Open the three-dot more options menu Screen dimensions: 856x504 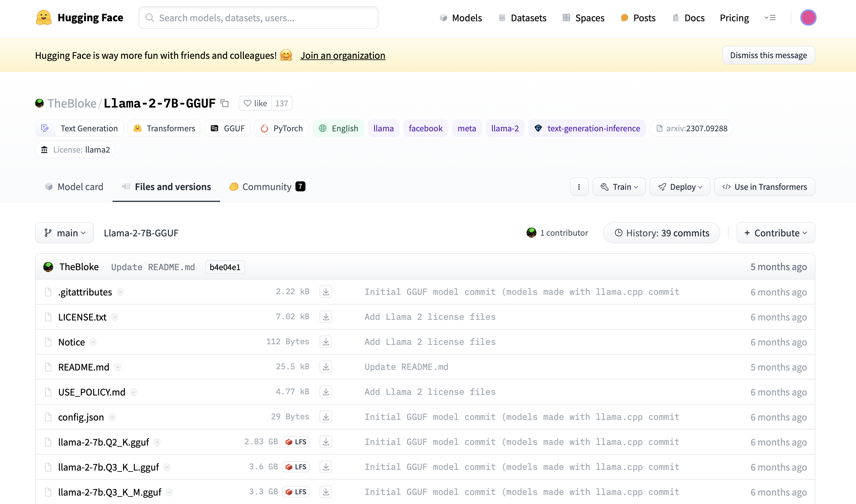(579, 187)
